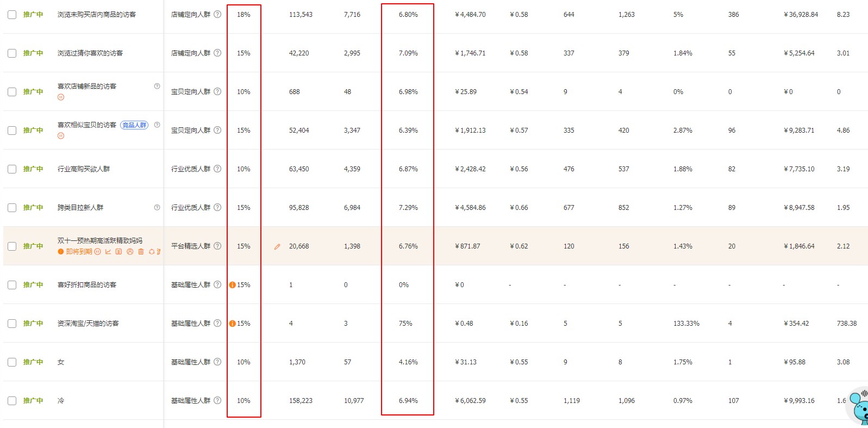This screenshot has height=428, width=868.
Task: Tick checkbox for 浏览未购买店内商品的访客
Action: pos(12,15)
